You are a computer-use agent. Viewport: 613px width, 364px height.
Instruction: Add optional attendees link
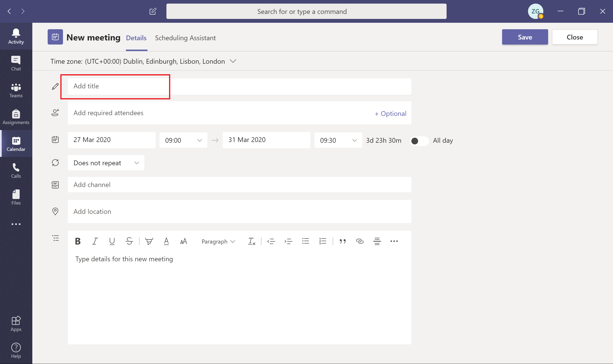[390, 114]
